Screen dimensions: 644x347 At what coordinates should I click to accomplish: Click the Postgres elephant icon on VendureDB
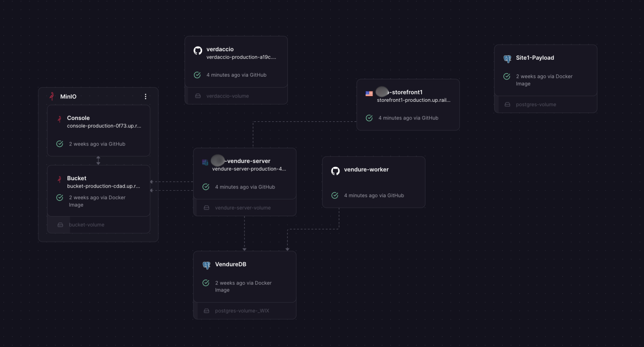206,265
